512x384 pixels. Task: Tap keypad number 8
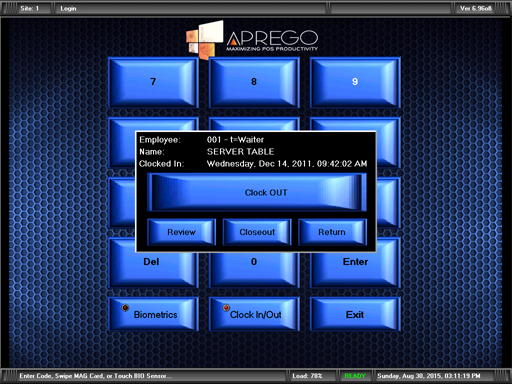coord(254,82)
